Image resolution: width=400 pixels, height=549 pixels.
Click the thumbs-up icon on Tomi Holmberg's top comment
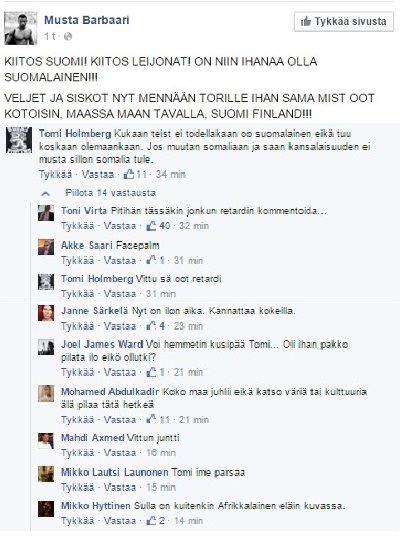tap(129, 174)
